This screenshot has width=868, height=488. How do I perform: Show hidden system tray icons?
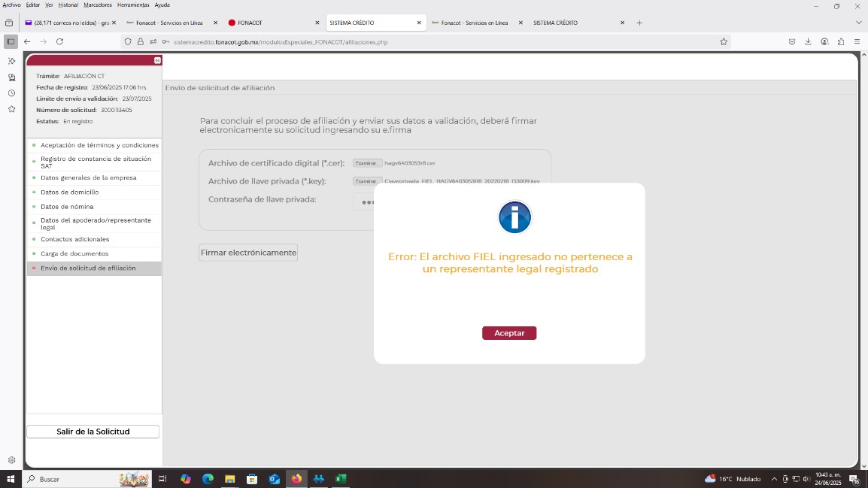click(774, 479)
